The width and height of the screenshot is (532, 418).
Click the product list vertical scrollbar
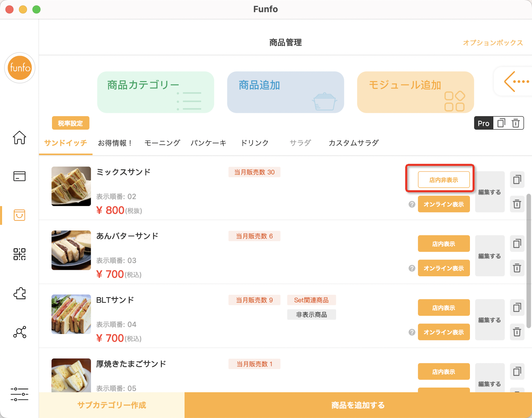point(529,261)
